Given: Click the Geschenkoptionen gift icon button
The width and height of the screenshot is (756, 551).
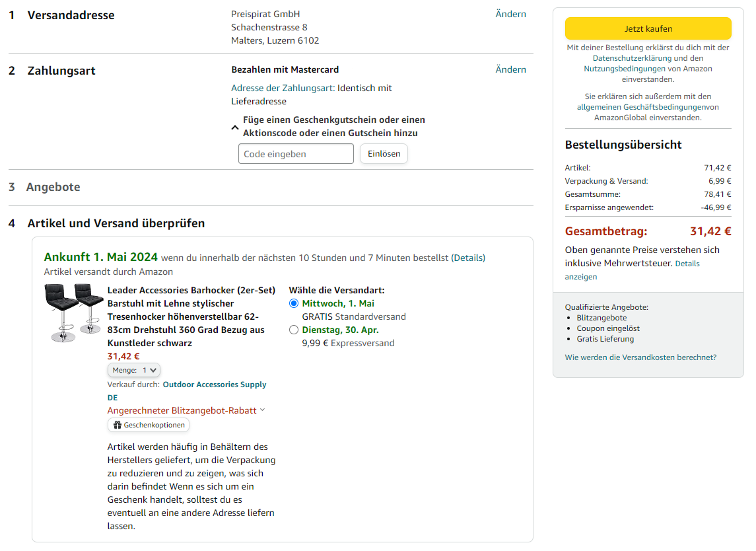Looking at the screenshot, I should [149, 425].
